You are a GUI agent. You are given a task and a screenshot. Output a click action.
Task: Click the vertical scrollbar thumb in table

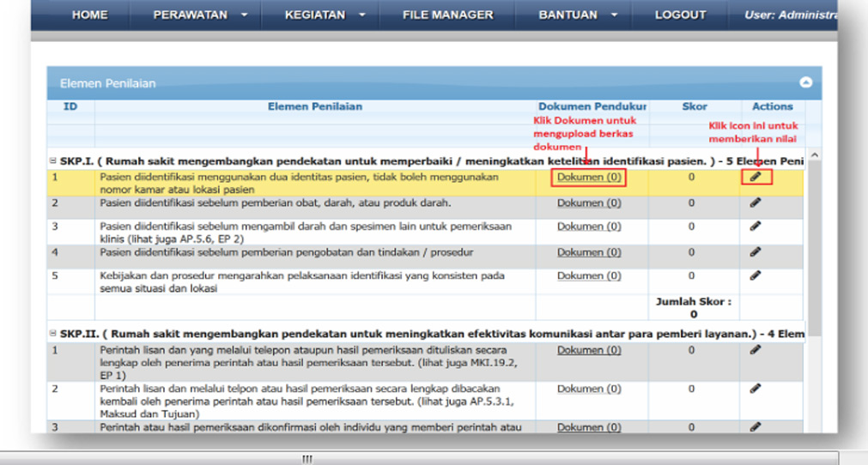(x=814, y=249)
